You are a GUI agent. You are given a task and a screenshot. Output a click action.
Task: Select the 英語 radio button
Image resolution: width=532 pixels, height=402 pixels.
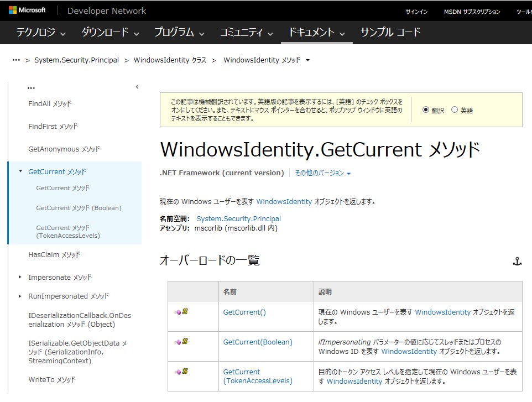coord(455,110)
